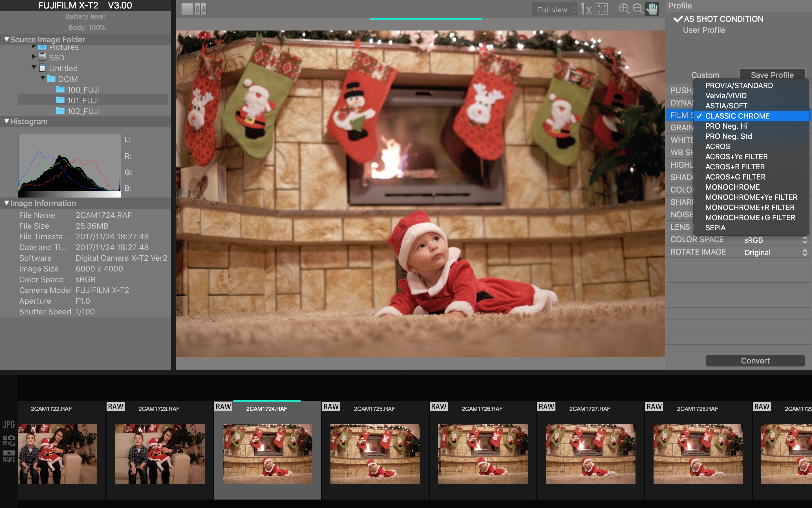Viewport: 812px width, 508px height.
Task: Select the hand pan tool
Action: pos(652,9)
